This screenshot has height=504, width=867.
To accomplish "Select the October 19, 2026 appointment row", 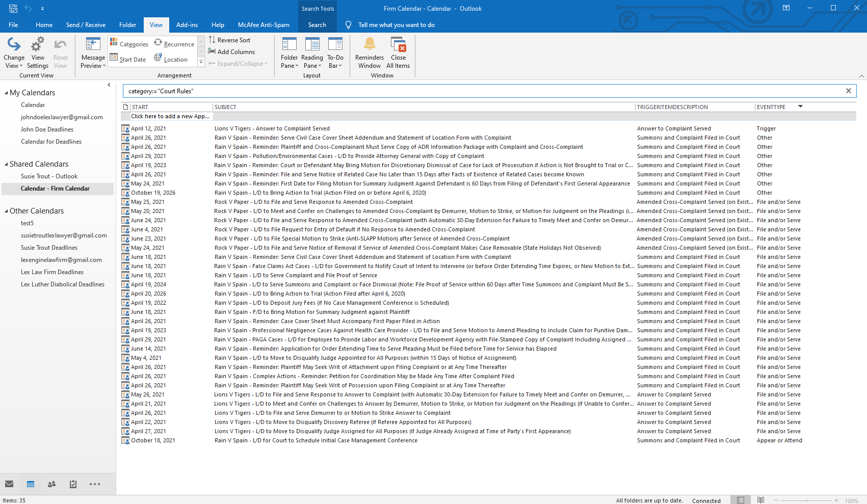I will (488, 193).
